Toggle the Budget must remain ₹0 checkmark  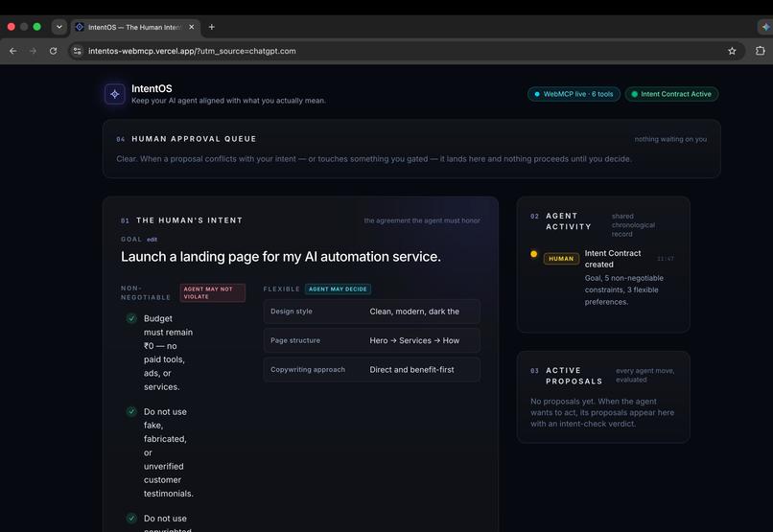point(131,318)
